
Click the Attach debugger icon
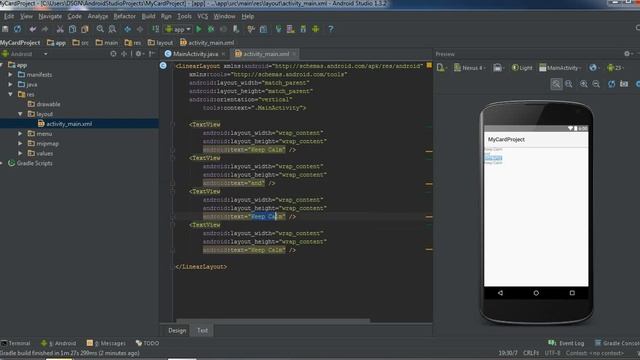coord(236,29)
